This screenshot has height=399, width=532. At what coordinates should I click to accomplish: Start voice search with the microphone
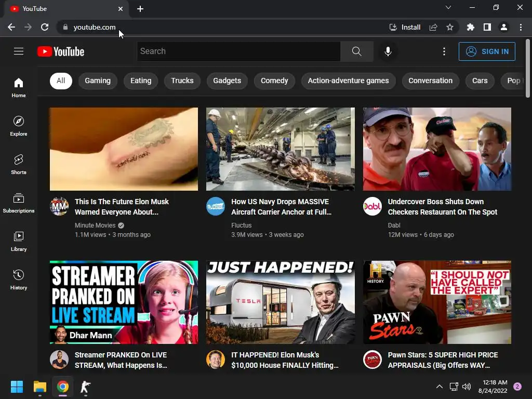pos(388,51)
